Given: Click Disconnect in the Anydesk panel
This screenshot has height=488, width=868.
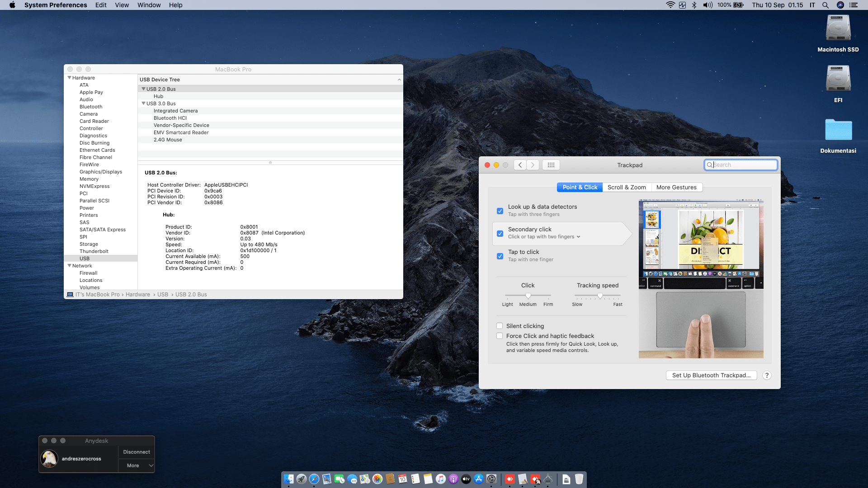Looking at the screenshot, I should [x=136, y=452].
